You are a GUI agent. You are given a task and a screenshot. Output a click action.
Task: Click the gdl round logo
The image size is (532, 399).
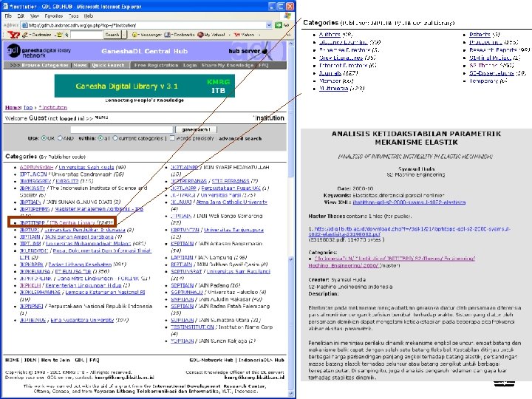[13, 51]
